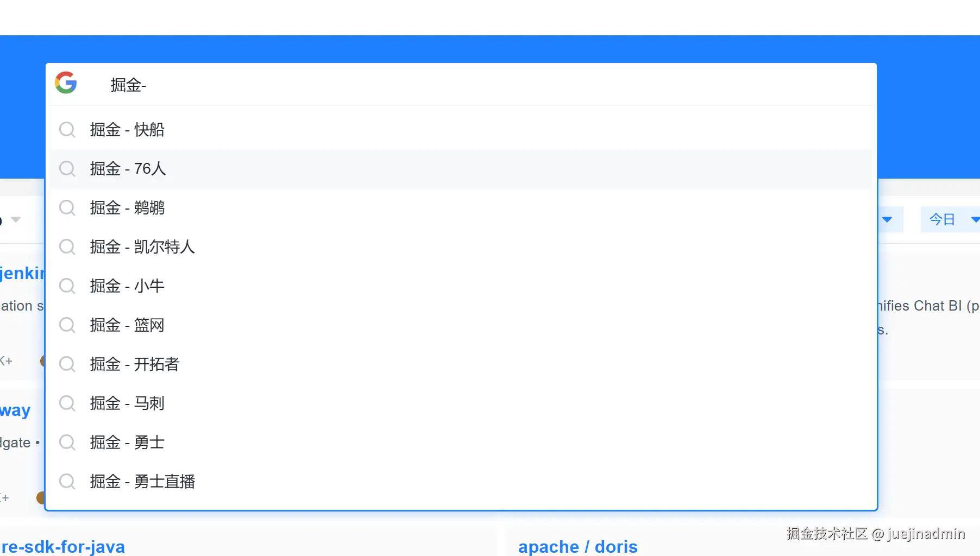Open the 今日 time range dropdown

tap(951, 219)
